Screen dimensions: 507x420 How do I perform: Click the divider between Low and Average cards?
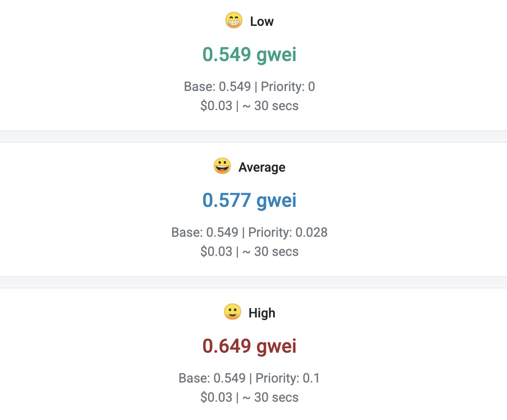[253, 136]
